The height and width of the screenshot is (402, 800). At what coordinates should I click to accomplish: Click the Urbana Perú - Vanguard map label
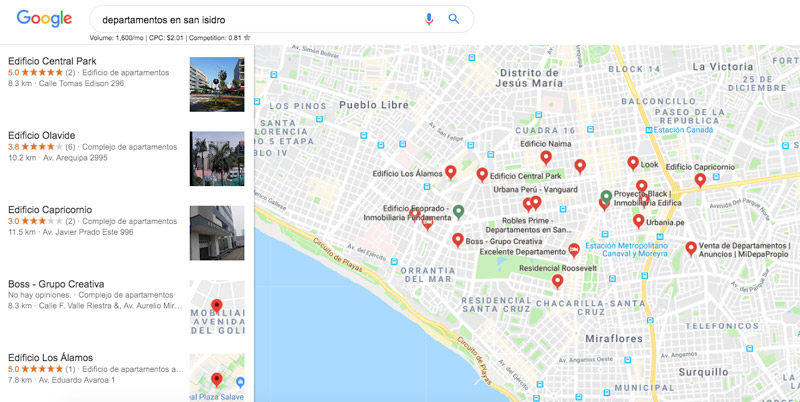535,189
